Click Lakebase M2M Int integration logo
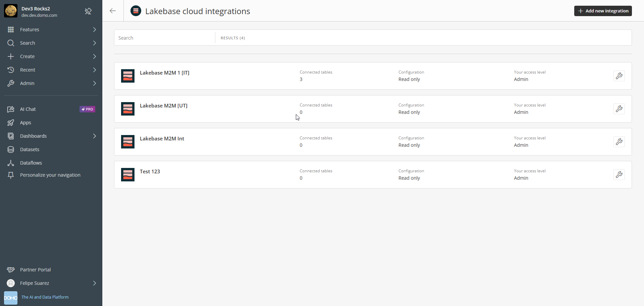The width and height of the screenshot is (644, 306). coord(128,142)
